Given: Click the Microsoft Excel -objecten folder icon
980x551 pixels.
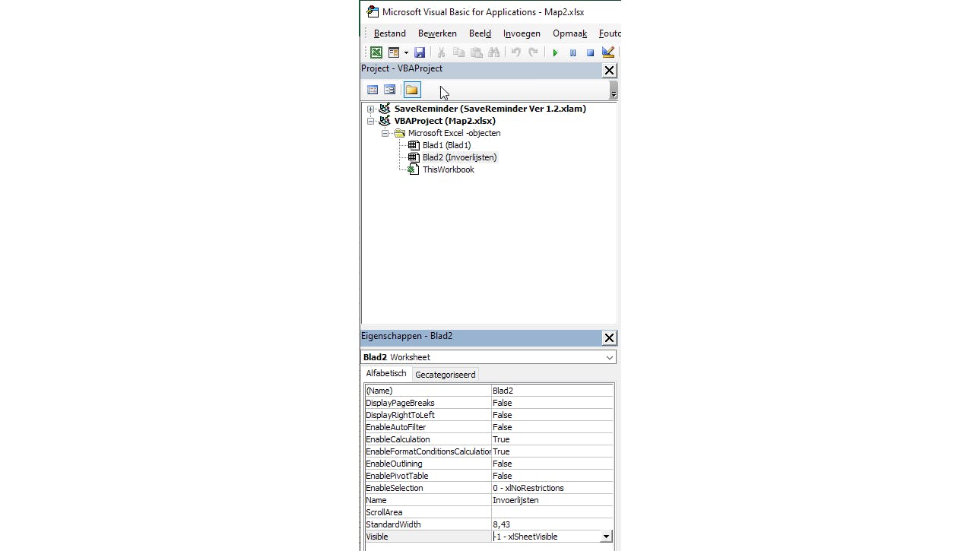Looking at the screenshot, I should point(399,133).
